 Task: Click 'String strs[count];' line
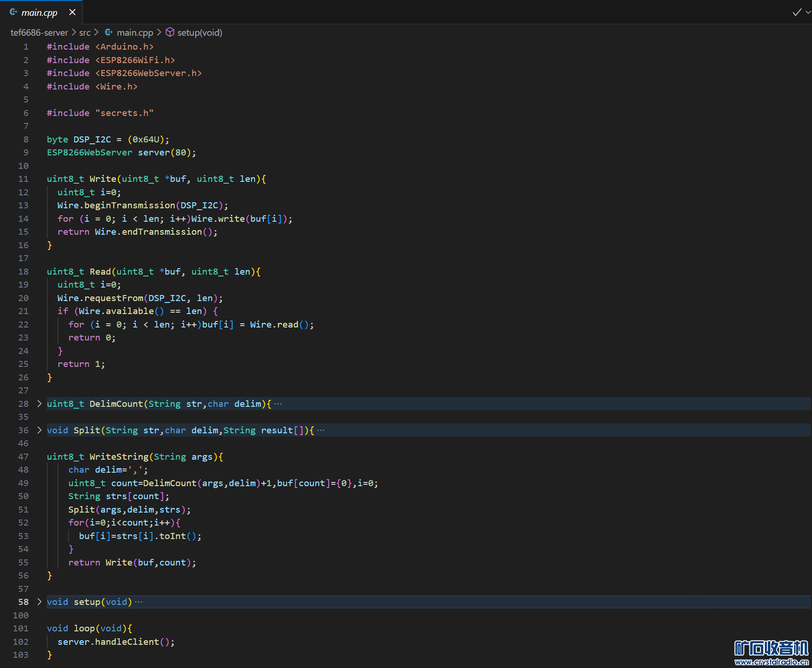click(x=119, y=496)
